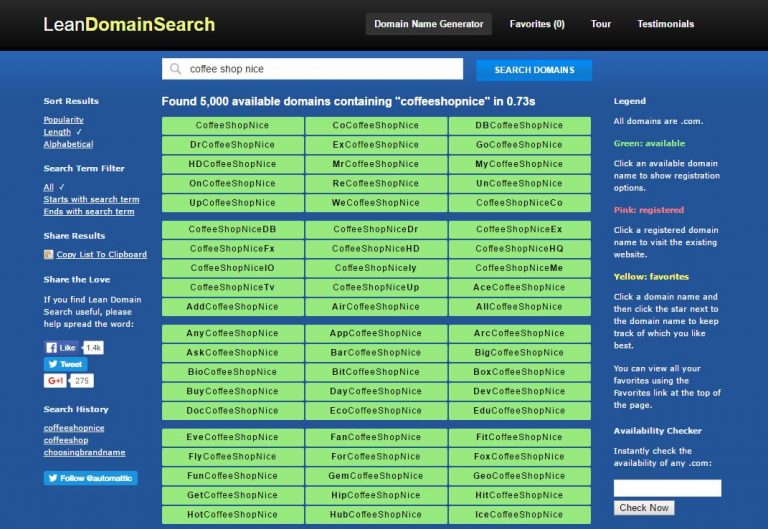Image resolution: width=768 pixels, height=529 pixels.
Task: Select the HipCoffeeShopNice domain
Action: [x=376, y=495]
